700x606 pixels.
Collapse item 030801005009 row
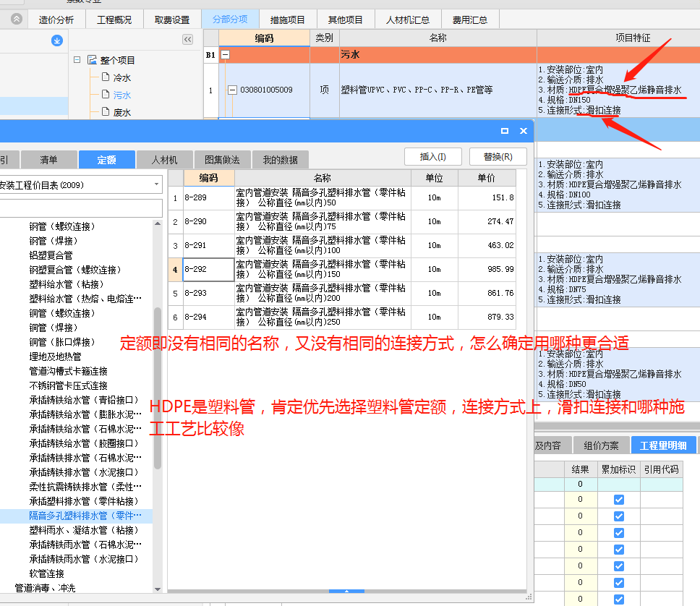click(x=232, y=90)
